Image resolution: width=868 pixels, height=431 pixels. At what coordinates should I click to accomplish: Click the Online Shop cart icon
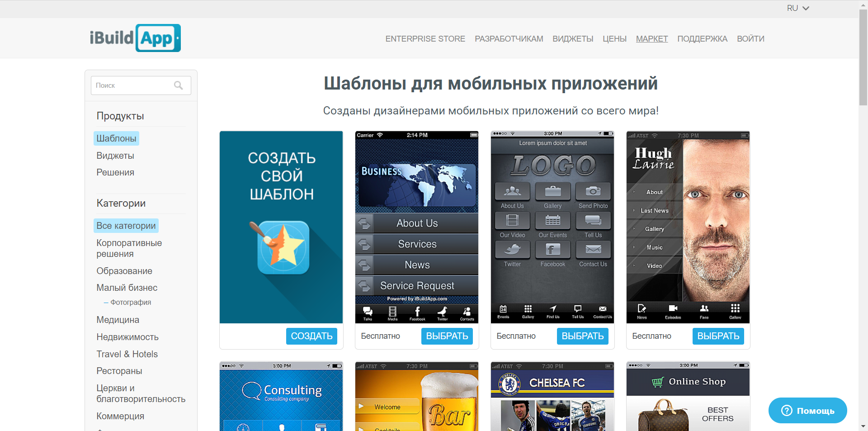tap(658, 382)
